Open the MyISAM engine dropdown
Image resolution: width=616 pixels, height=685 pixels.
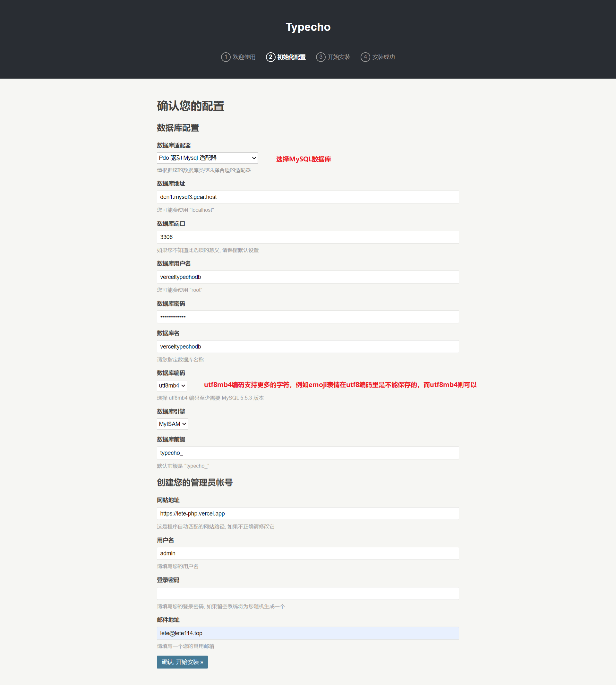(x=172, y=424)
